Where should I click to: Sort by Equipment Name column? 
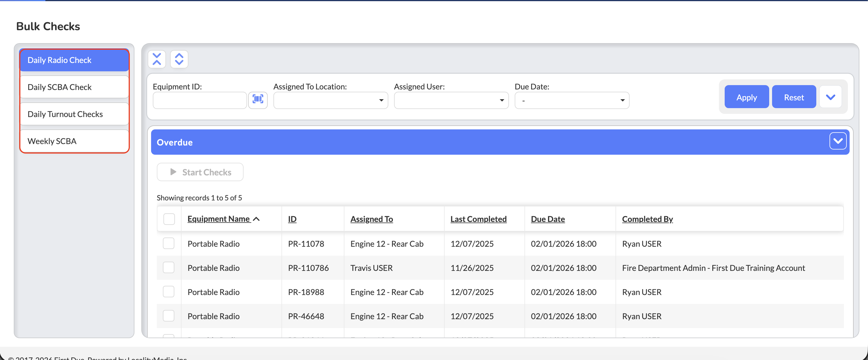pyautogui.click(x=219, y=219)
